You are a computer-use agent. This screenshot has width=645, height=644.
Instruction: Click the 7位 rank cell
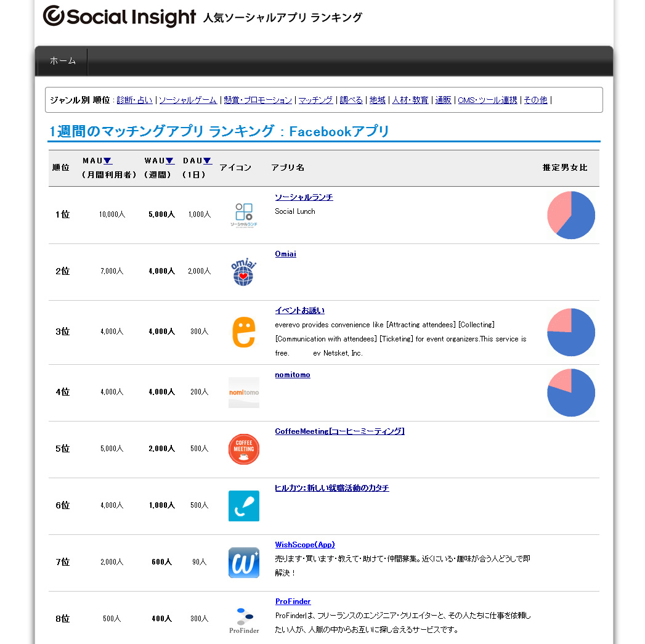pyautogui.click(x=62, y=562)
